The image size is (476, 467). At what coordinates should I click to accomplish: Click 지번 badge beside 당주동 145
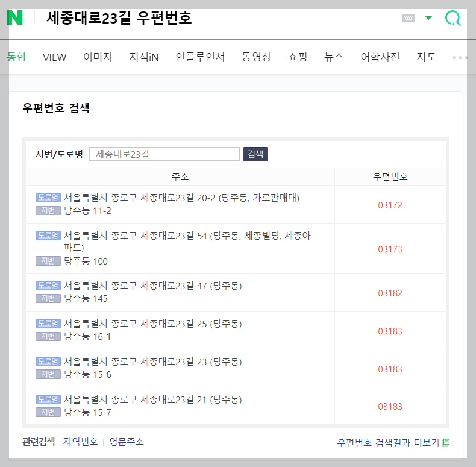coord(48,298)
